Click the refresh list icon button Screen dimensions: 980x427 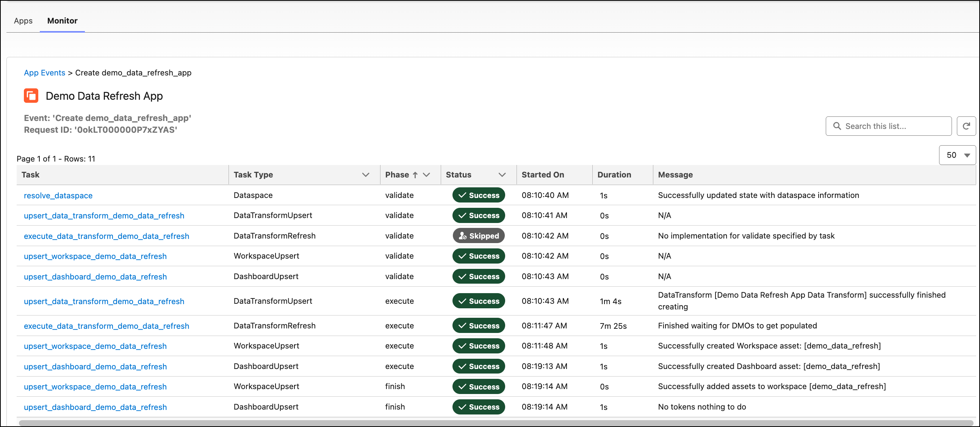(x=966, y=126)
